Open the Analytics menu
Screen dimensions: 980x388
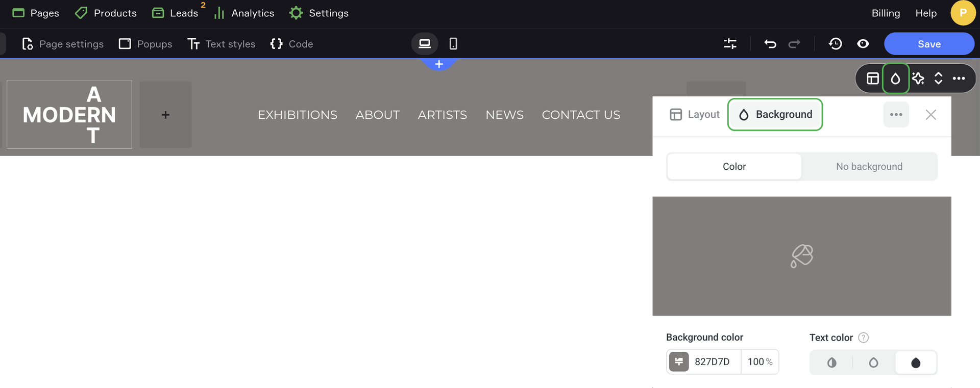244,13
